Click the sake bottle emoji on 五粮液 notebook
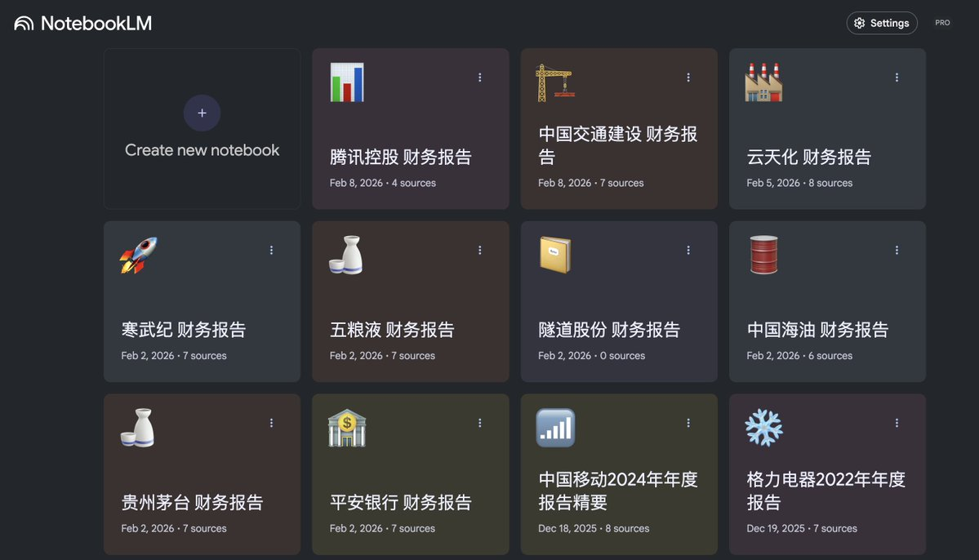This screenshot has height=560, width=979. coord(346,255)
